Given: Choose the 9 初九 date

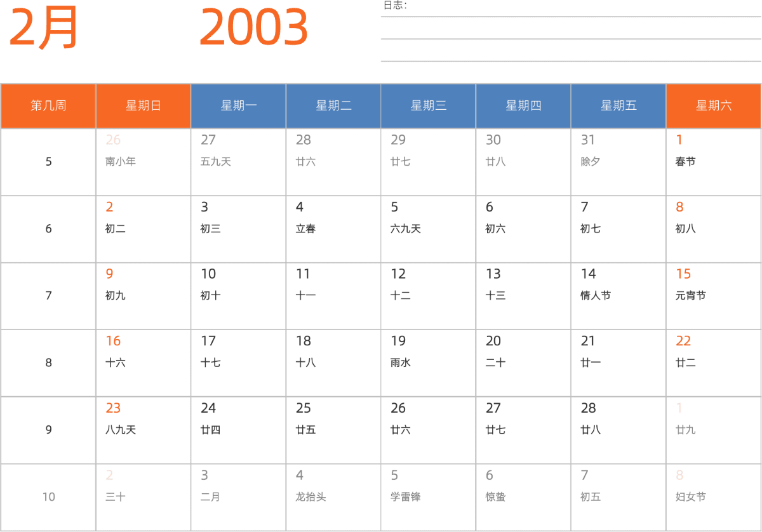Looking at the screenshot, I should click(144, 296).
